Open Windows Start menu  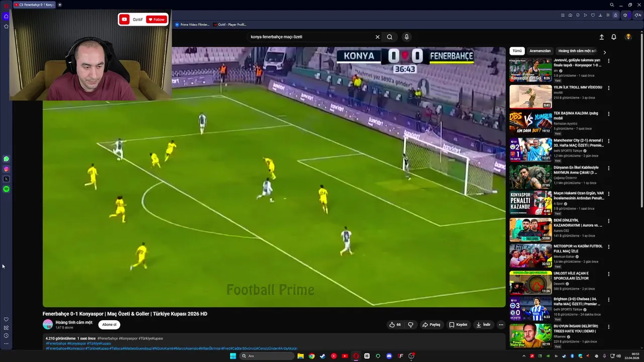click(x=233, y=356)
